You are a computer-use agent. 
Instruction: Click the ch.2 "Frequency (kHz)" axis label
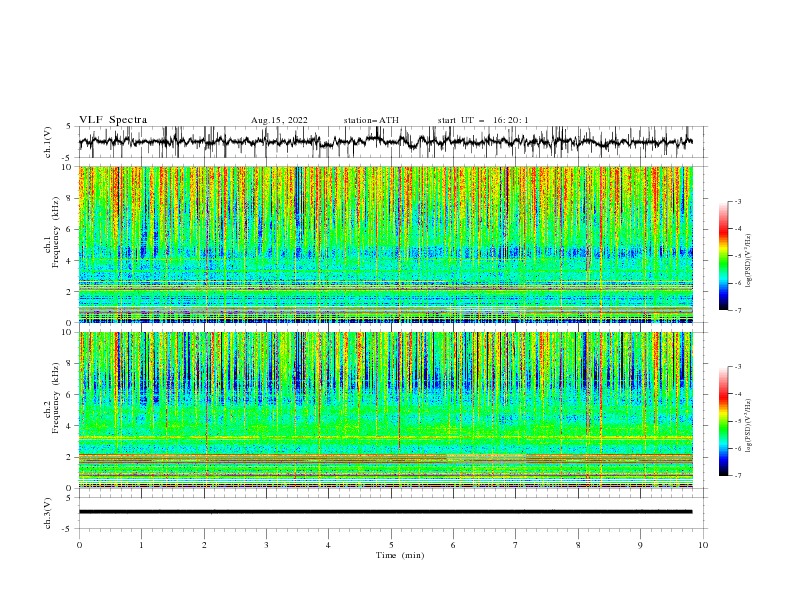click(x=56, y=398)
